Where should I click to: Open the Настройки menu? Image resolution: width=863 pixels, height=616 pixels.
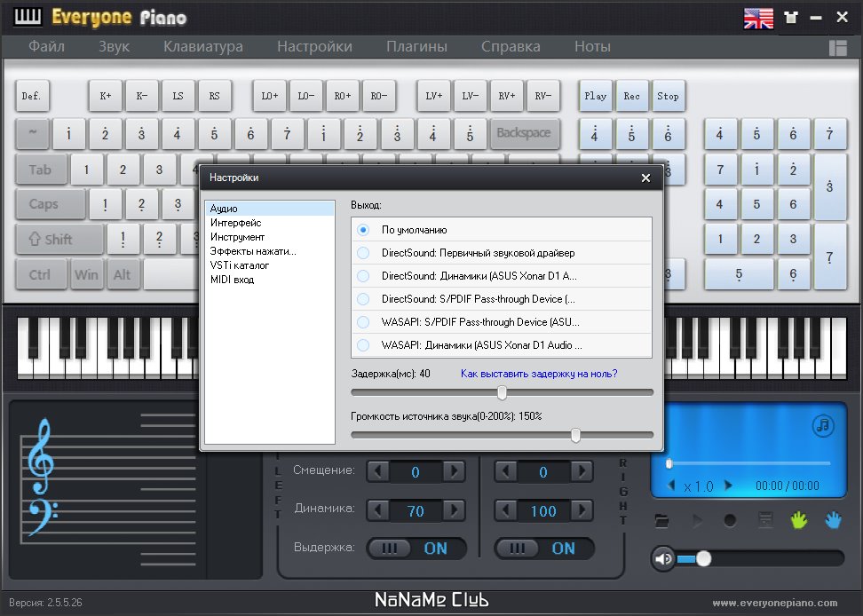point(314,47)
